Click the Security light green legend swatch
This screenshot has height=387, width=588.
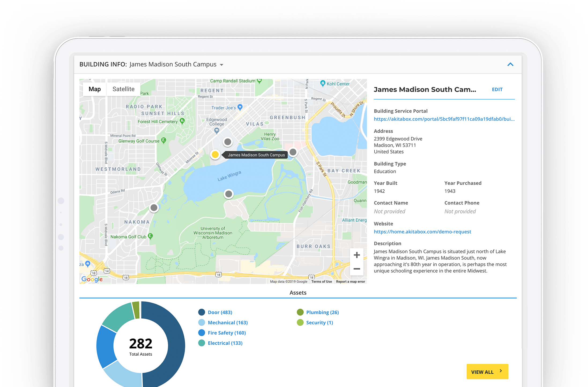click(300, 322)
